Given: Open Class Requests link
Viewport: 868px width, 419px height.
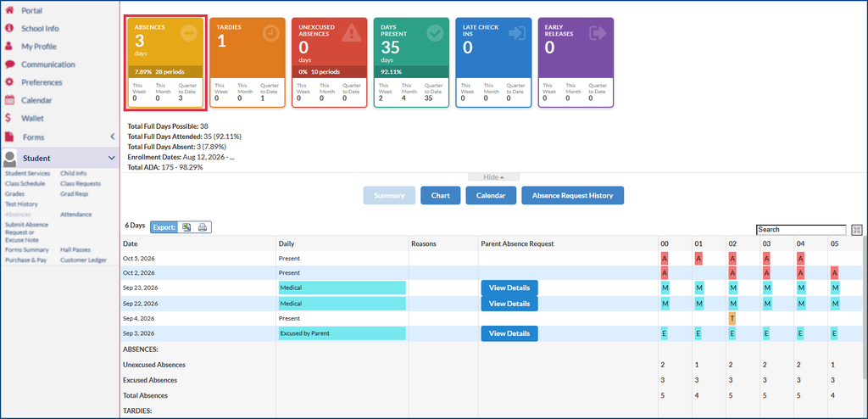Looking at the screenshot, I should click(x=81, y=183).
